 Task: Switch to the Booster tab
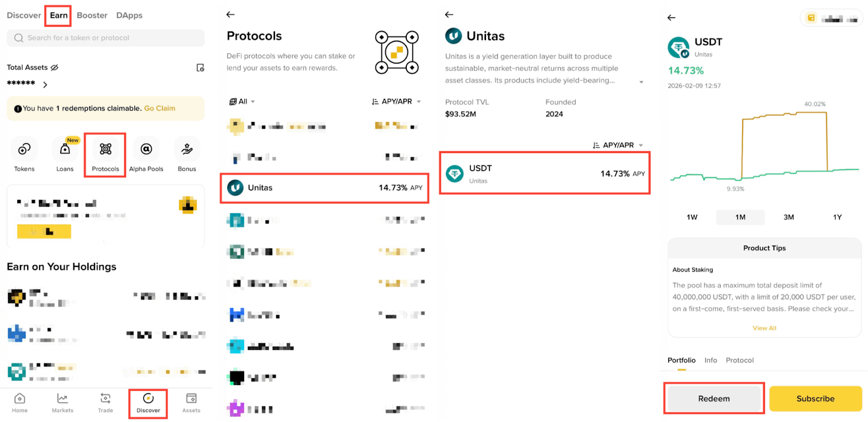click(x=92, y=15)
